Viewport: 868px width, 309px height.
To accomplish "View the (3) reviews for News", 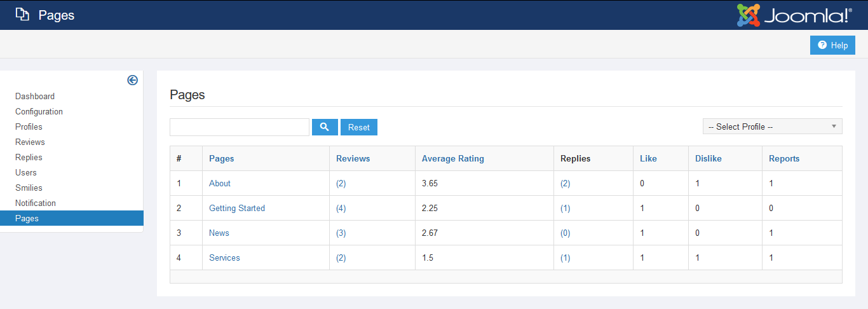I will [341, 233].
